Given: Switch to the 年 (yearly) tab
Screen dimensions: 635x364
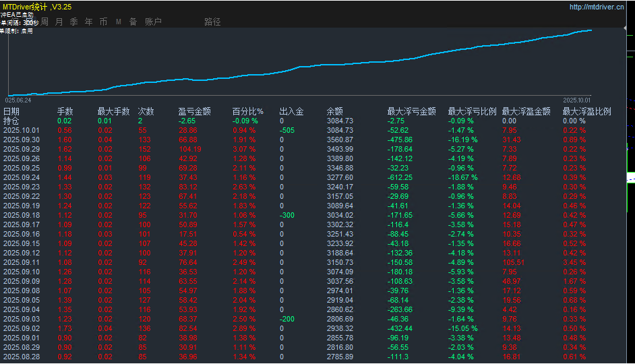Looking at the screenshot, I should 89,22.
